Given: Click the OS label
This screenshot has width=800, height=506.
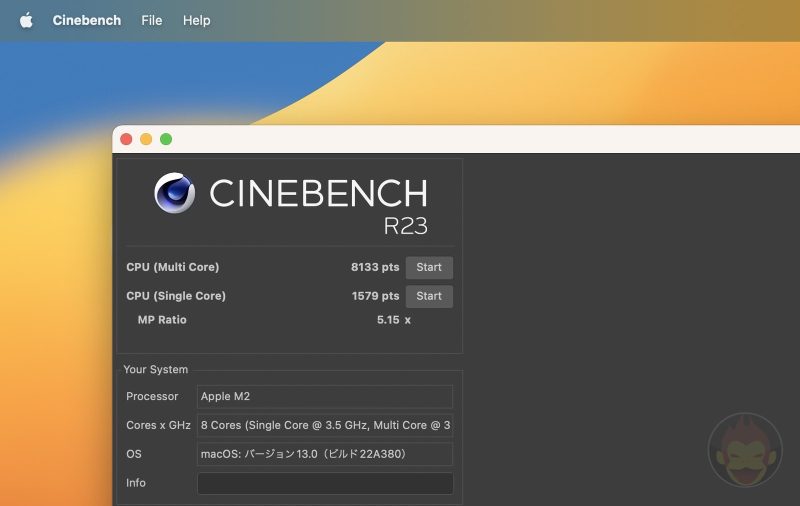Looking at the screenshot, I should pos(134,454).
